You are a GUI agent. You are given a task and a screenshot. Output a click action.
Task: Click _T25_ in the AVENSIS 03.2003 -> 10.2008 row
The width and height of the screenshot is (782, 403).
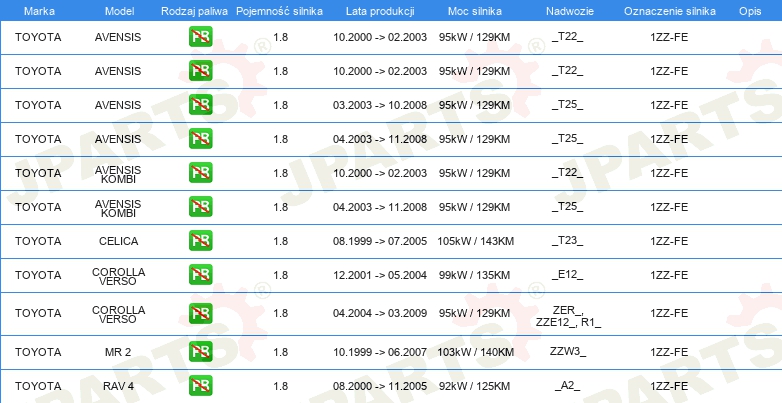coord(568,105)
